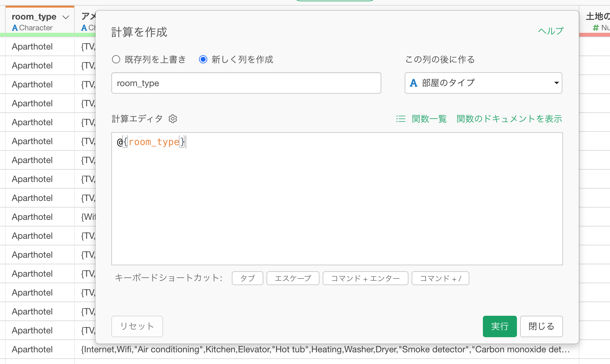Open the calculation editor settings gear
This screenshot has height=364, width=610.
[173, 119]
